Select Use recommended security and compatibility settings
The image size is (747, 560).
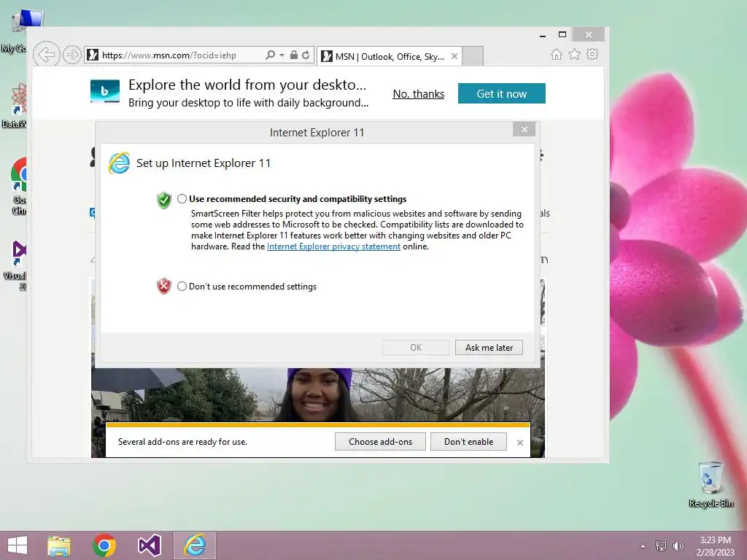coord(182,199)
